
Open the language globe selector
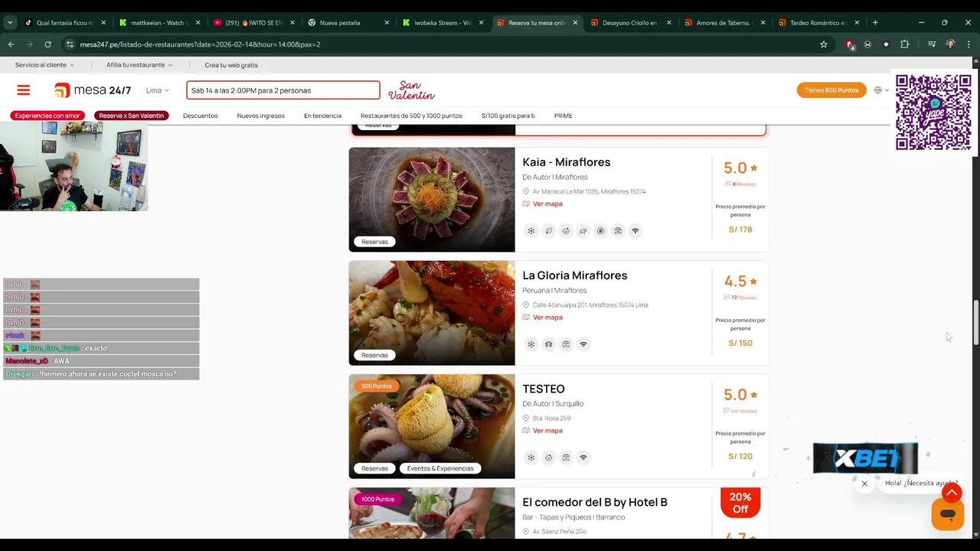[x=880, y=90]
